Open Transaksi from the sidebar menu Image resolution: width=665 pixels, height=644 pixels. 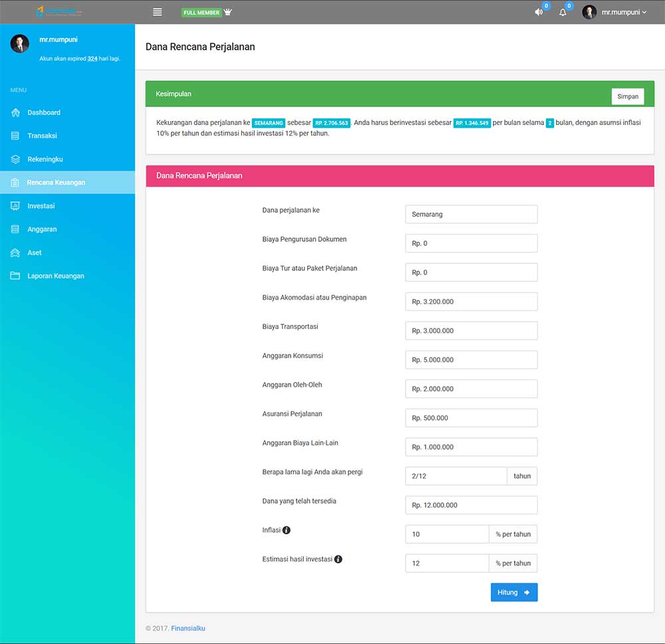42,136
